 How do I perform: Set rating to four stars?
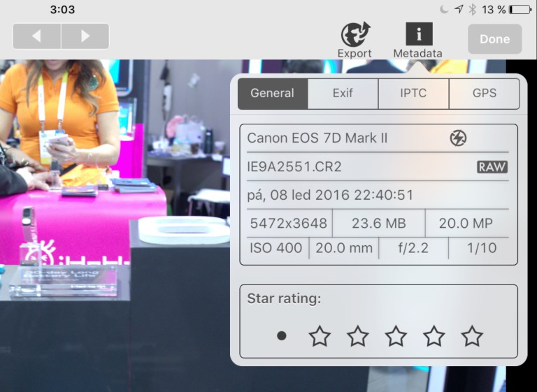pyautogui.click(x=434, y=336)
